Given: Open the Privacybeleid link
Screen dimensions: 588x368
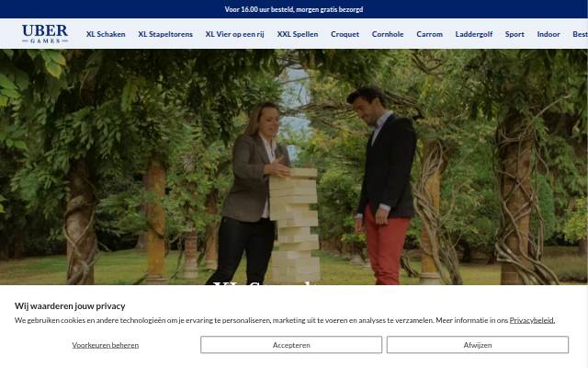Looking at the screenshot, I should click(532, 320).
